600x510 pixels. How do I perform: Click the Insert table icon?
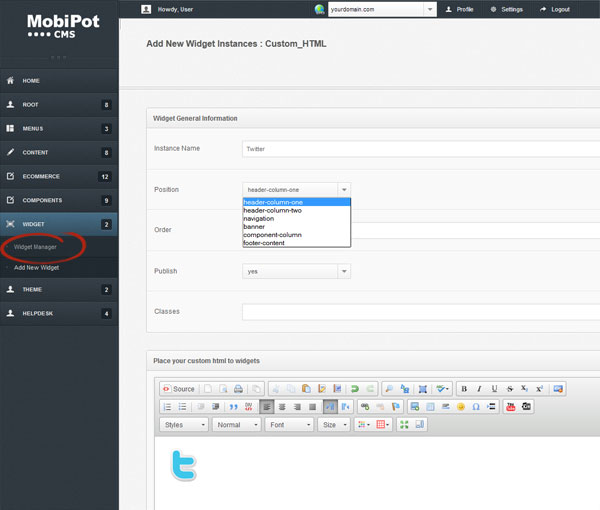[x=430, y=407]
